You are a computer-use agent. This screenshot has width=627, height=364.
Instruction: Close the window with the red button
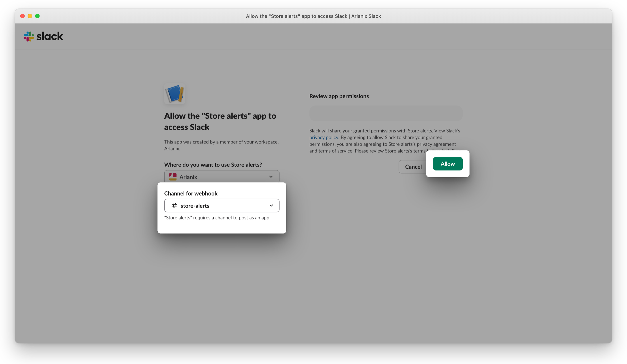pos(22,16)
